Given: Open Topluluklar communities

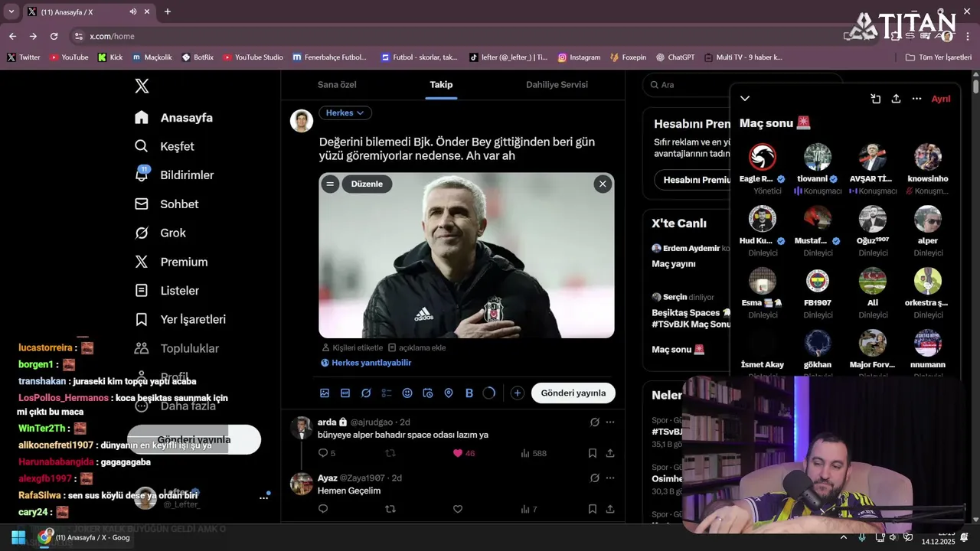Looking at the screenshot, I should [x=176, y=348].
